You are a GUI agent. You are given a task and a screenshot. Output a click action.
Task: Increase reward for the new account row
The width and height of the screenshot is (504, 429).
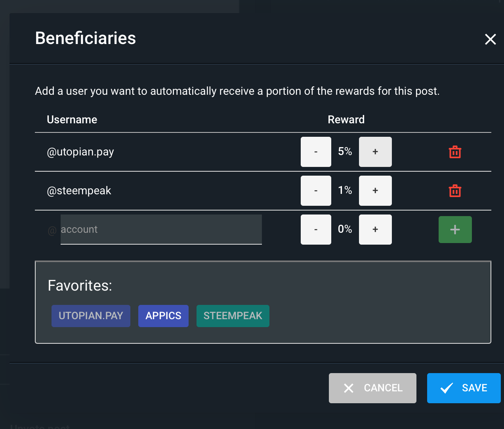375,230
